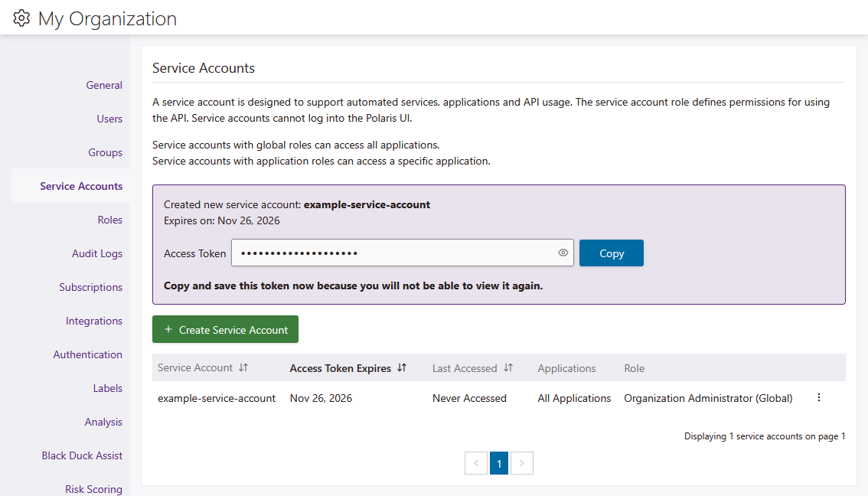Viewport: 868px width, 496px height.
Task: Open the kebab menu for example-service-account row
Action: pyautogui.click(x=818, y=397)
